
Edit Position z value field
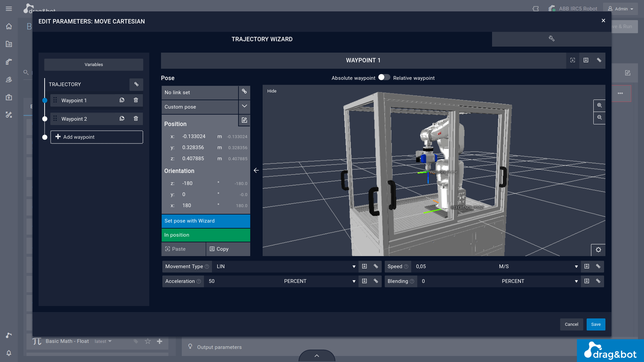(198, 159)
